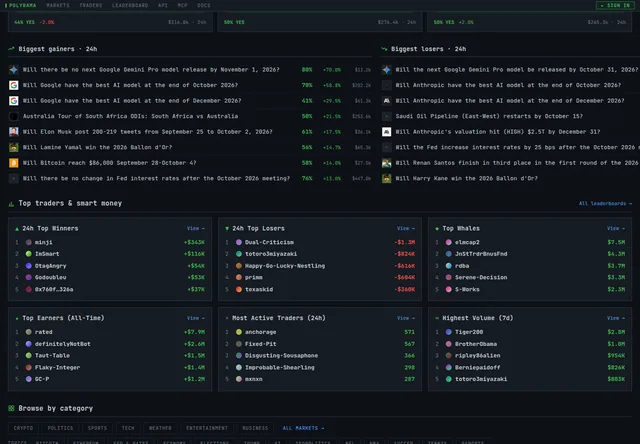
Task: Click Gemini icon beside 'no next Google Gemini Pro' market
Action: coord(13,70)
